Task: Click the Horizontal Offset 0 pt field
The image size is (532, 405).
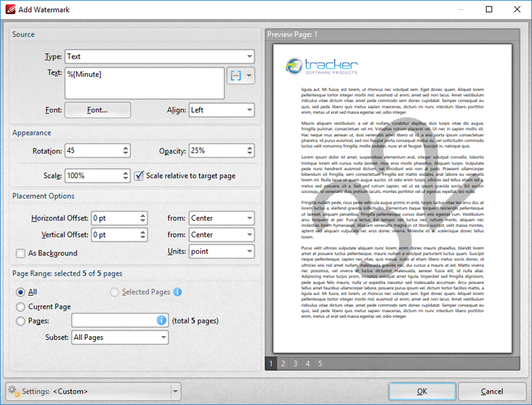Action: click(x=115, y=218)
